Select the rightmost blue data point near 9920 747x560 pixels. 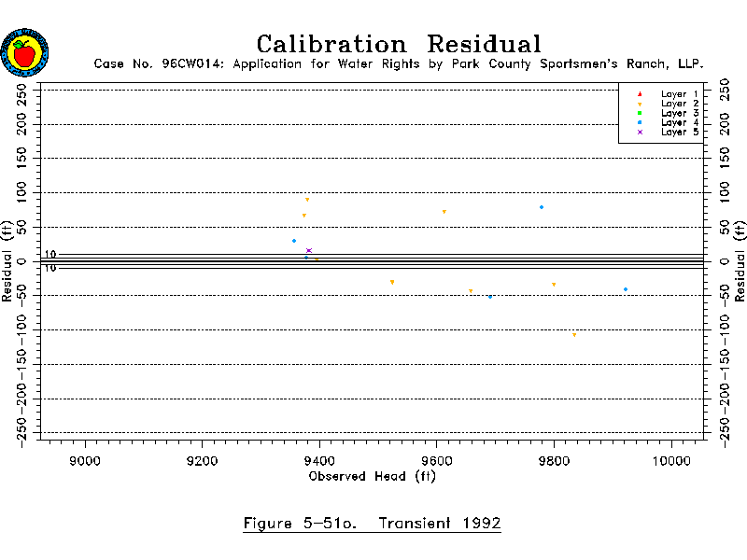[x=626, y=289]
